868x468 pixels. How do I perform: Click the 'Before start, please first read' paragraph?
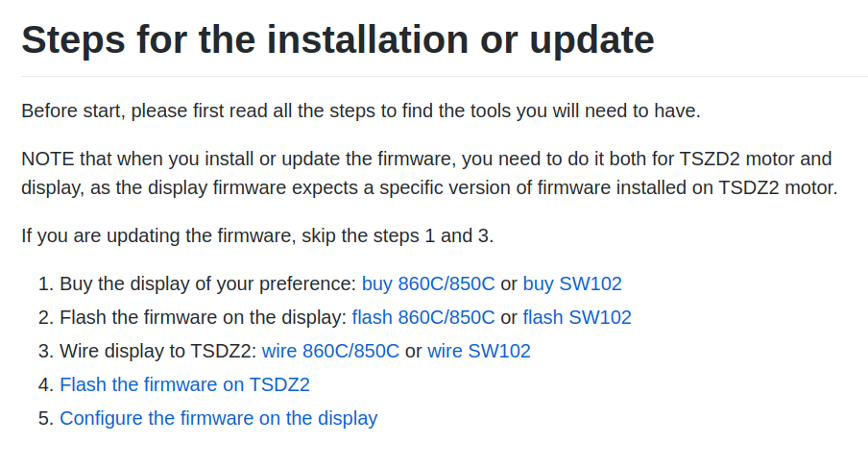361,111
